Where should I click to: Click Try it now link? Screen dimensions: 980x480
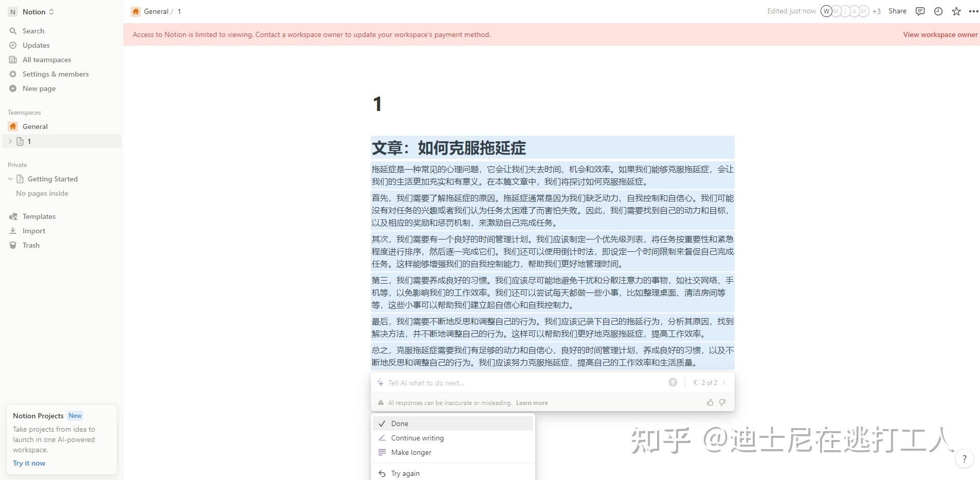29,463
